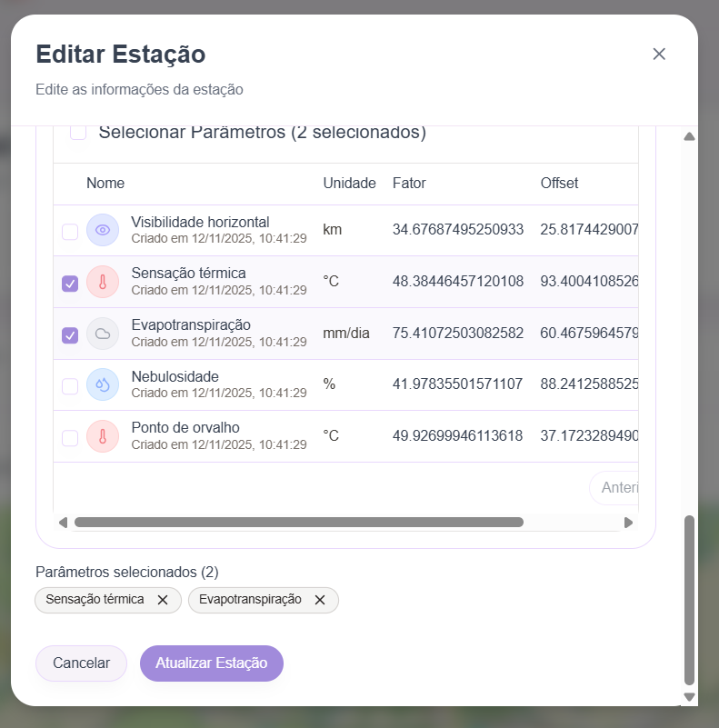Click the Fator column header
Viewport: 719px width, 728px height.
point(409,184)
